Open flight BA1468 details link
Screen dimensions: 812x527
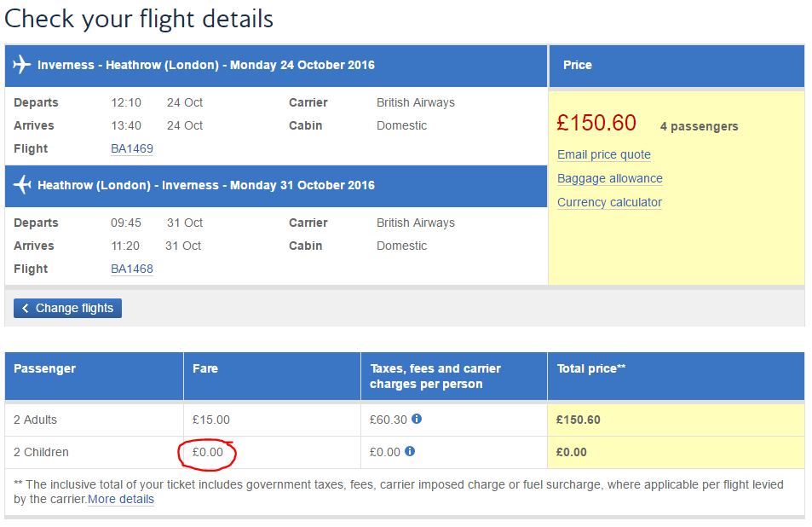tap(132, 269)
